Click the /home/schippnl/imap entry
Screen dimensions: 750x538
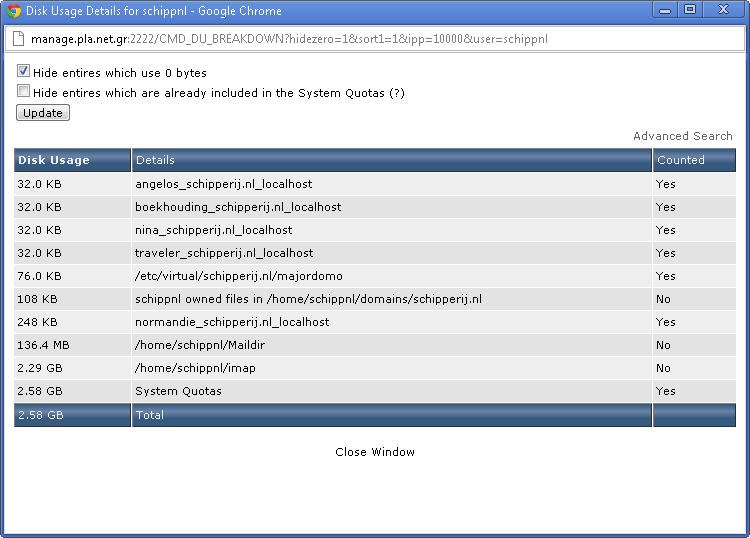click(x=195, y=368)
